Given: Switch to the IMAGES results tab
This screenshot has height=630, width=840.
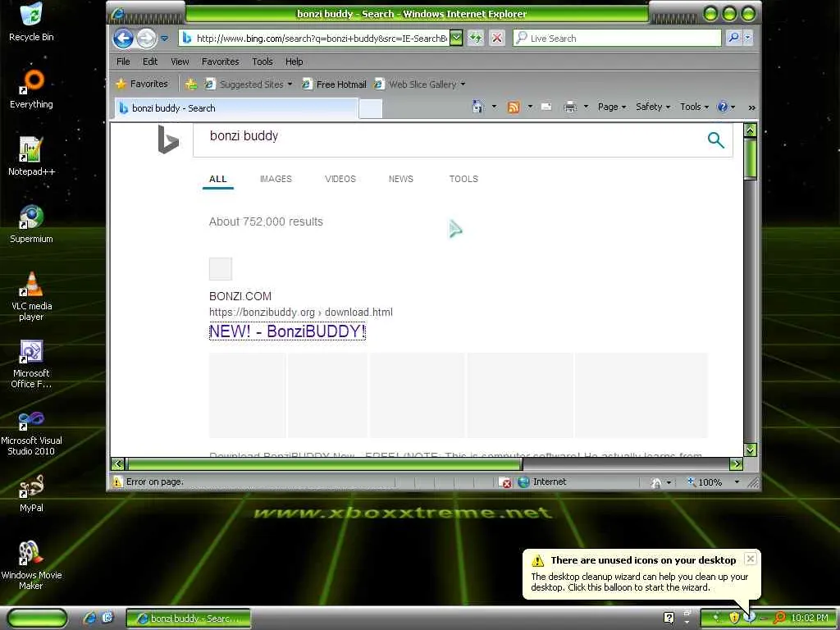Looking at the screenshot, I should pyautogui.click(x=276, y=179).
